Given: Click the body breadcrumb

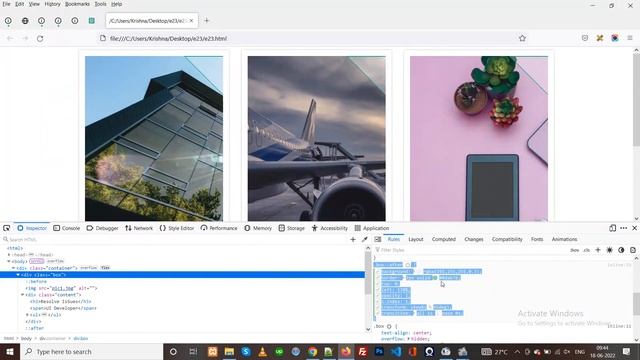Looking at the screenshot, I should [26, 338].
